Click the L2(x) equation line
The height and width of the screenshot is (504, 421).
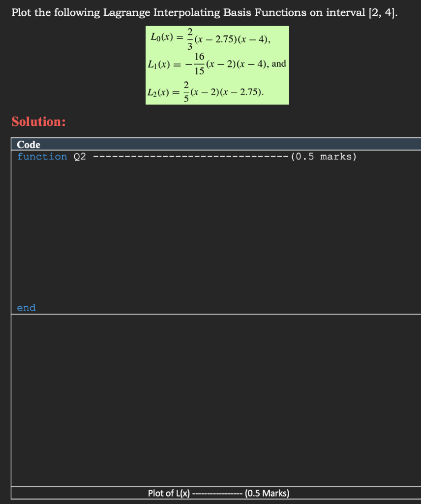point(206,91)
